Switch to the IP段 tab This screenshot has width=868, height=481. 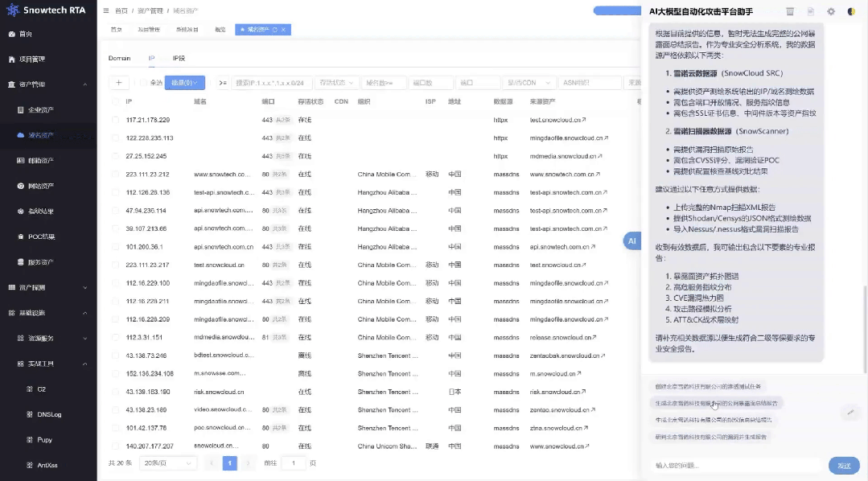pyautogui.click(x=179, y=58)
